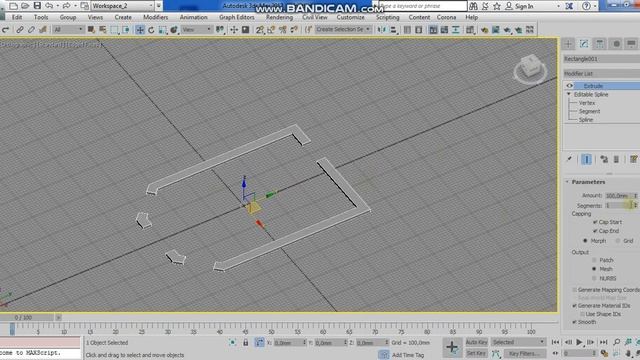This screenshot has width=640, height=360.
Task: Save the scene with floppy icon
Action: [37, 6]
